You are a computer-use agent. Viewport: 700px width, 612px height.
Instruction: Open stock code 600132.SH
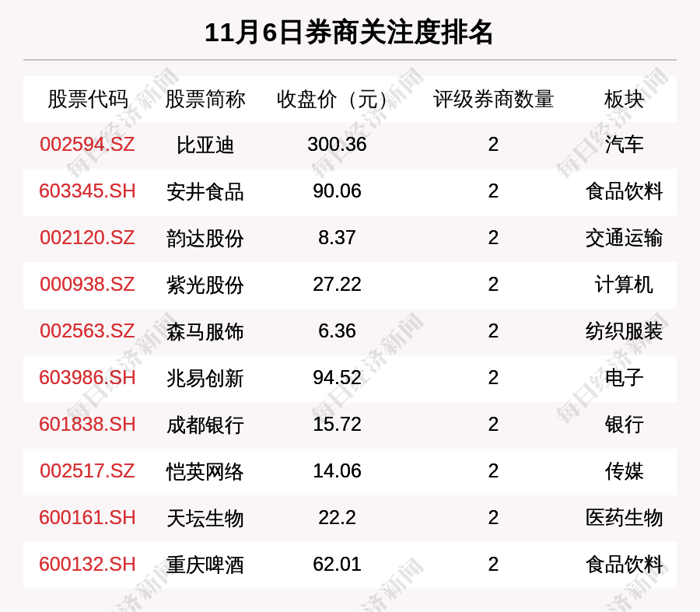[87, 565]
